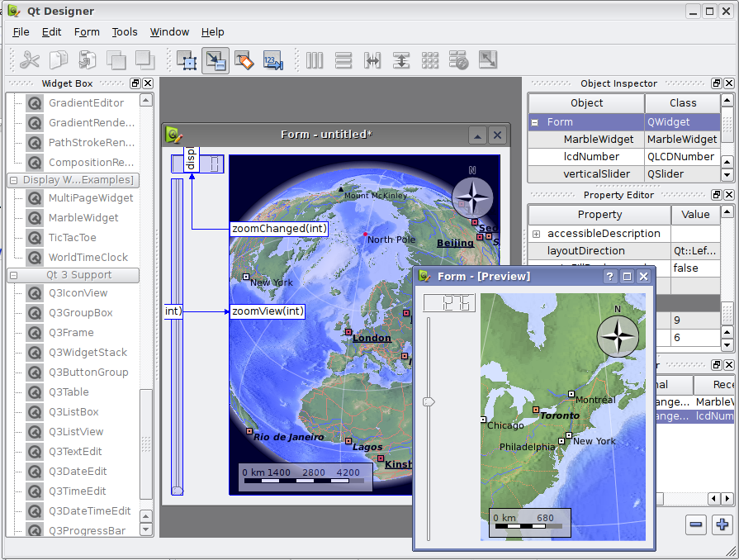Image resolution: width=739 pixels, height=560 pixels.
Task: Switch to Edit Buddies mode icon
Action: pos(244,59)
